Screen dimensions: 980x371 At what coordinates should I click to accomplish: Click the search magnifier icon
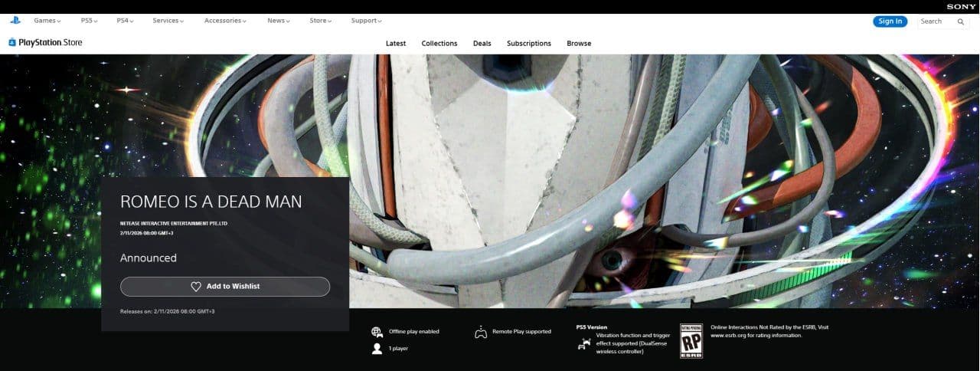click(961, 21)
